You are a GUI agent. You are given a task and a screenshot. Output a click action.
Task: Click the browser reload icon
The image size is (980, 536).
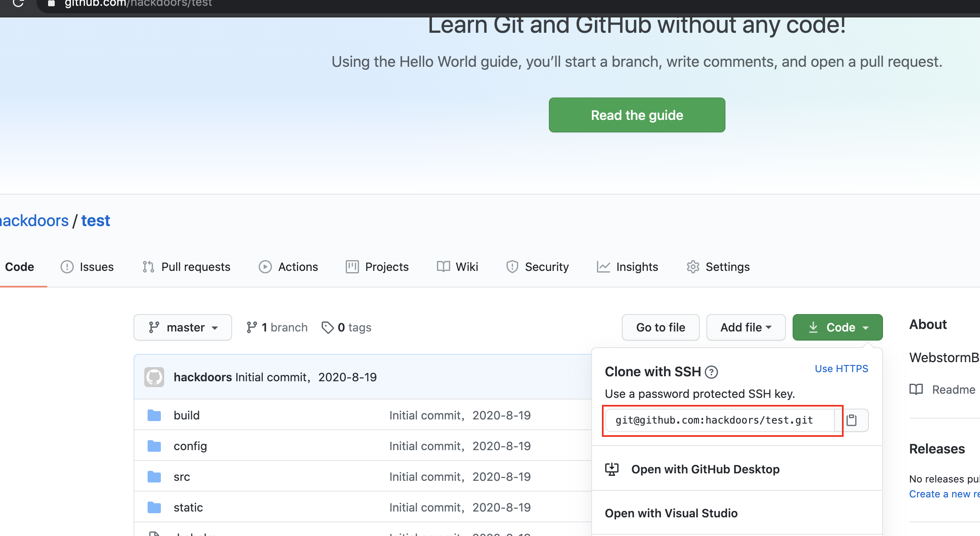(18, 3)
